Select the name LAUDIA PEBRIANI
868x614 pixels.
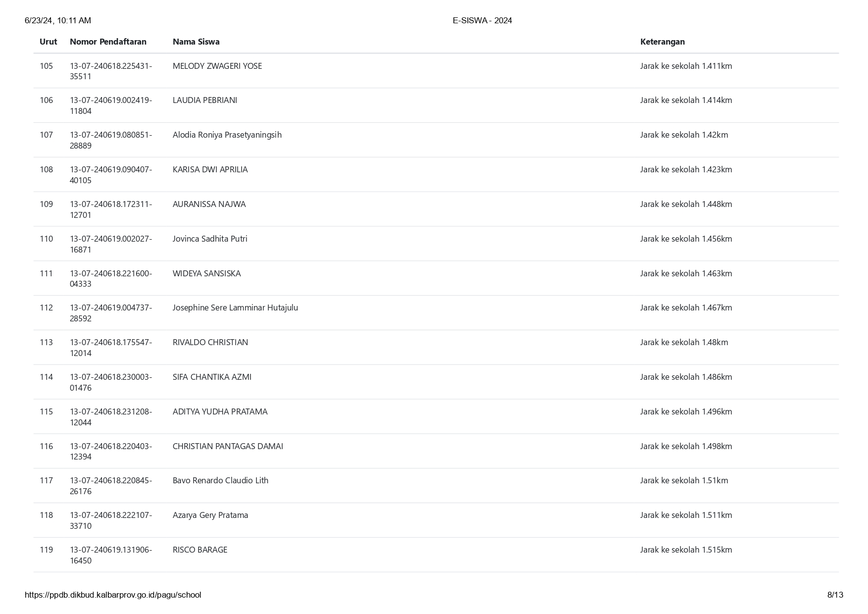[205, 100]
